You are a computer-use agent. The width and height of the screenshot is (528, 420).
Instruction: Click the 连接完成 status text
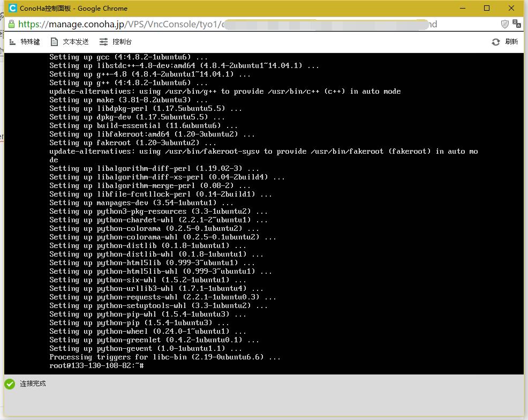click(33, 384)
